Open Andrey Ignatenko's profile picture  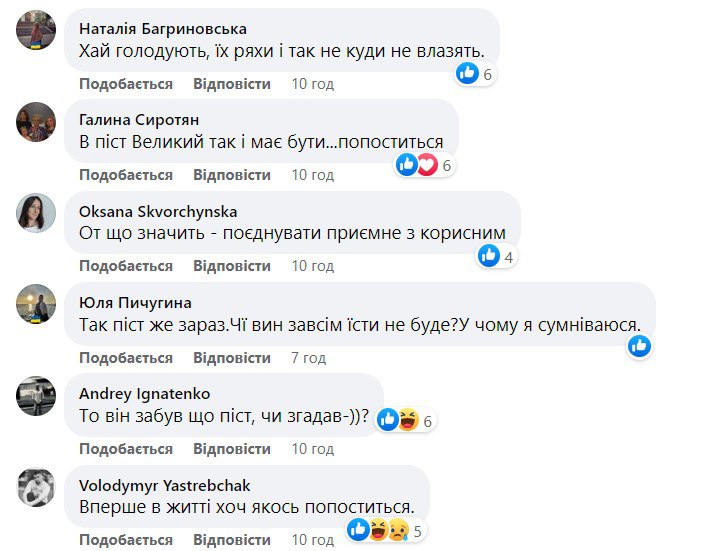(36, 394)
